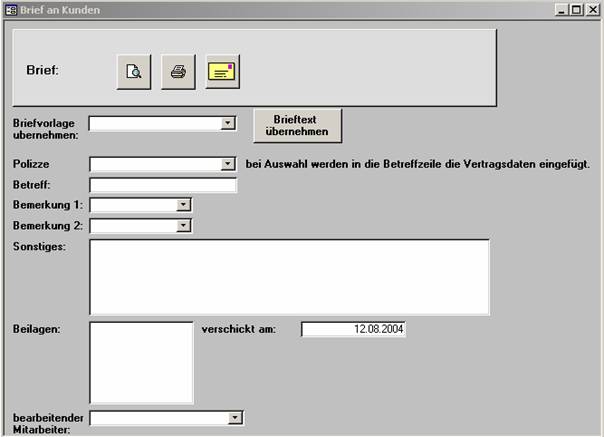Select the Beilagen list box
604x437 pixels.
[141, 362]
